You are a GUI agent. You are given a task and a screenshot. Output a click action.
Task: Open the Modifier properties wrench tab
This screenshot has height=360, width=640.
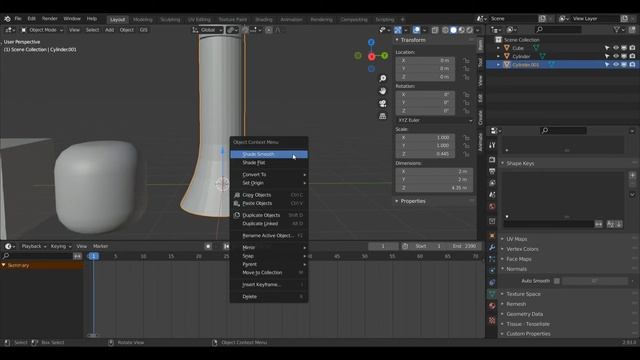pos(492,248)
